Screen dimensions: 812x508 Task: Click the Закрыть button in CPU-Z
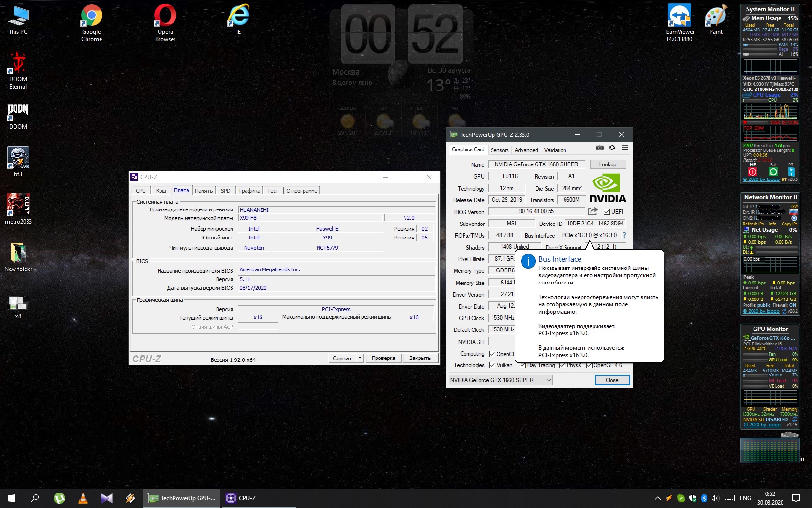tap(420, 358)
